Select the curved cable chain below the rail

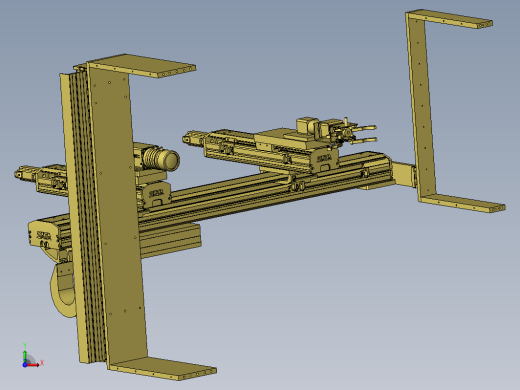tap(62, 289)
